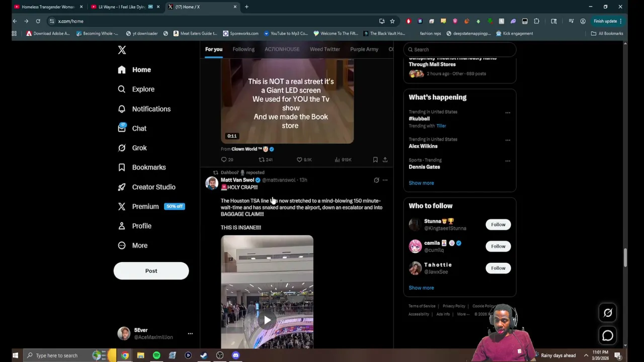Open more options for Alex Wilkins trend

[508, 140]
